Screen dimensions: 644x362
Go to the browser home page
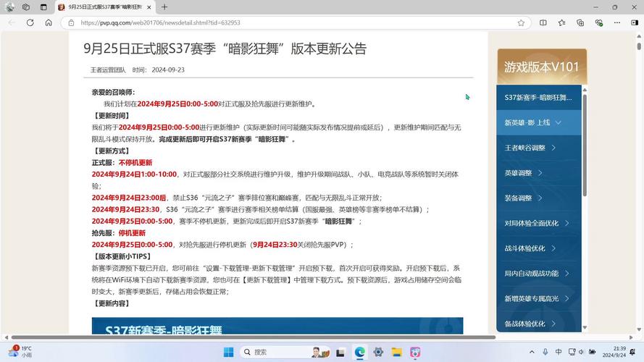[x=49, y=22]
